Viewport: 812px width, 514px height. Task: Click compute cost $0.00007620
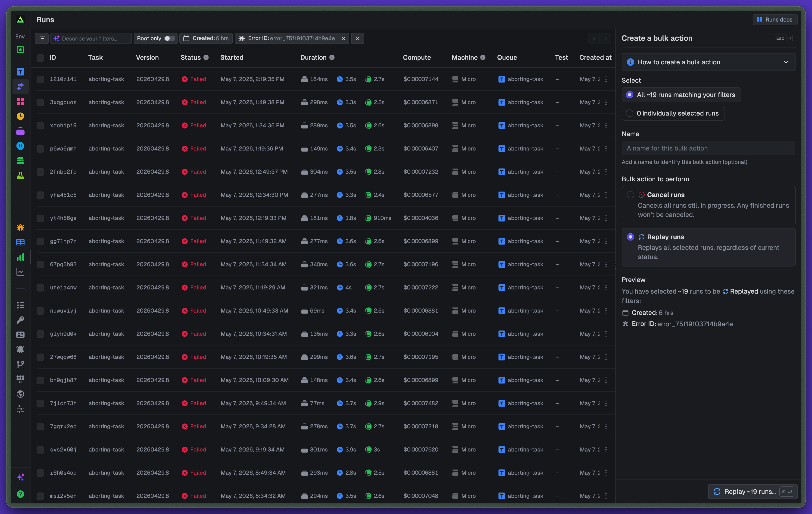coord(421,450)
